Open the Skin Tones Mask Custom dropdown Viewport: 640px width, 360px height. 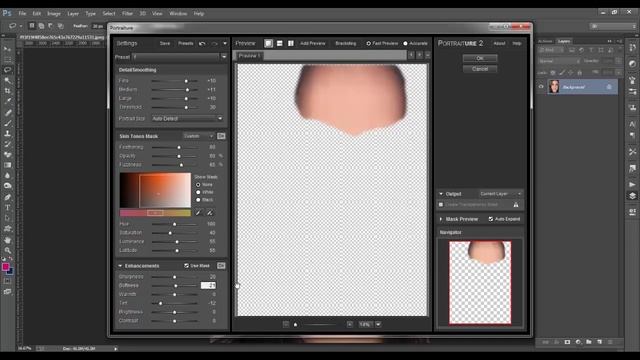pyautogui.click(x=199, y=136)
